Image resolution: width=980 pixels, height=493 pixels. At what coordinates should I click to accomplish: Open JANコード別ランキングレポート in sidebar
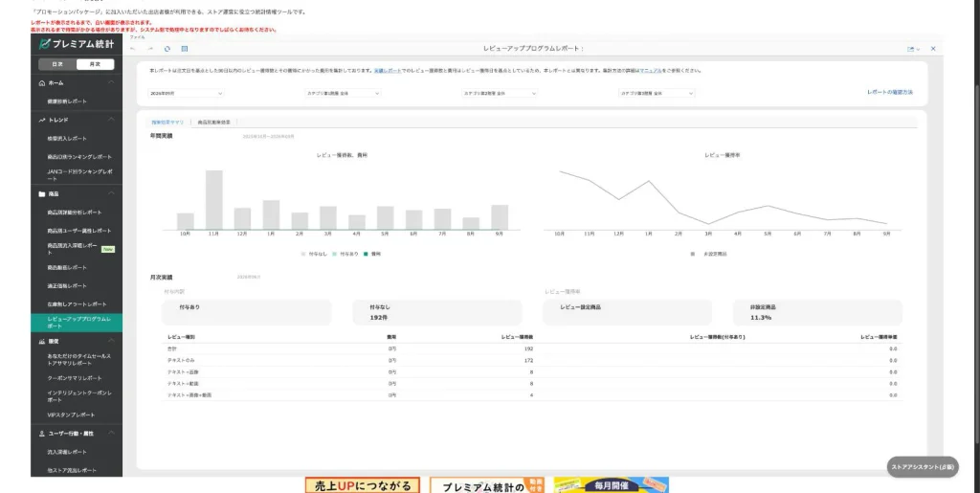click(80, 175)
